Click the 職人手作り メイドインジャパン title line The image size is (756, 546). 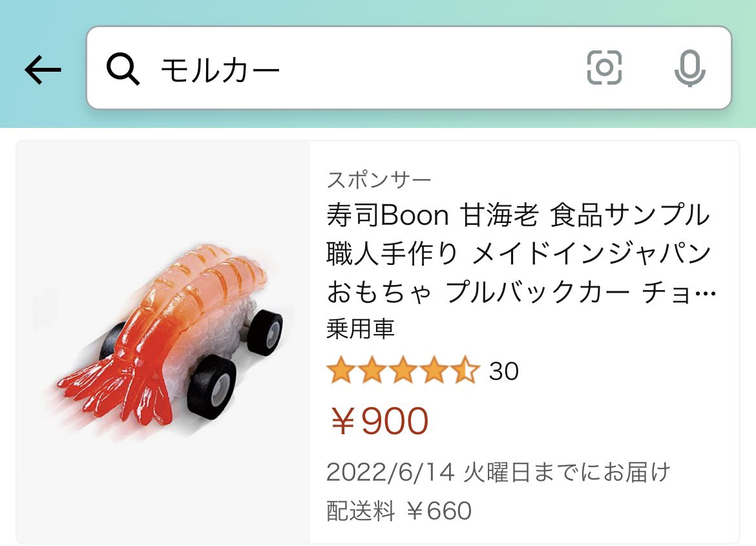(x=520, y=254)
